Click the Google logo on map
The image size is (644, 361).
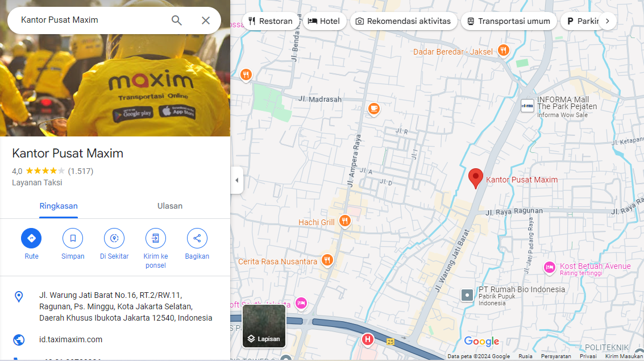(481, 341)
